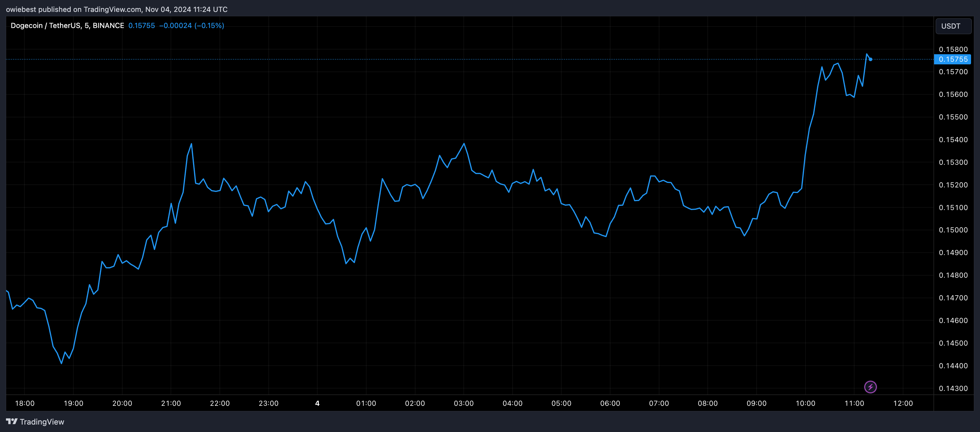This screenshot has width=980, height=432.
Task: Click the published by owiebest header text
Action: (x=116, y=9)
